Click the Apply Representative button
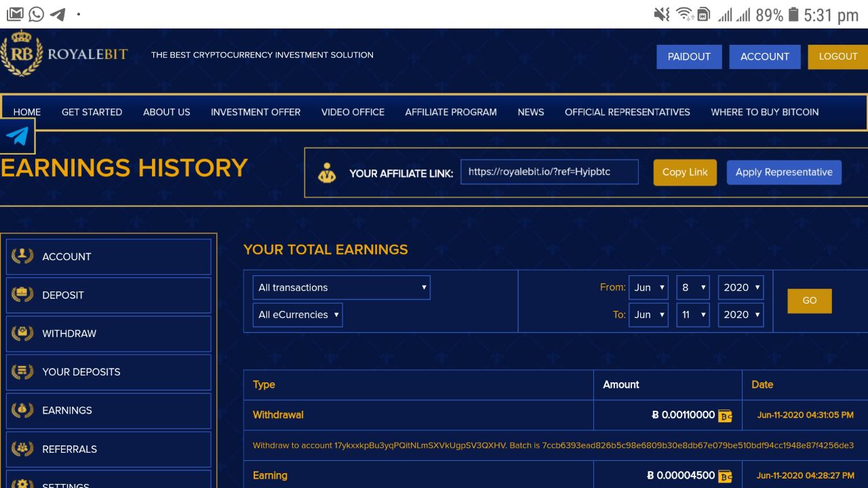868x488 pixels. [x=784, y=172]
